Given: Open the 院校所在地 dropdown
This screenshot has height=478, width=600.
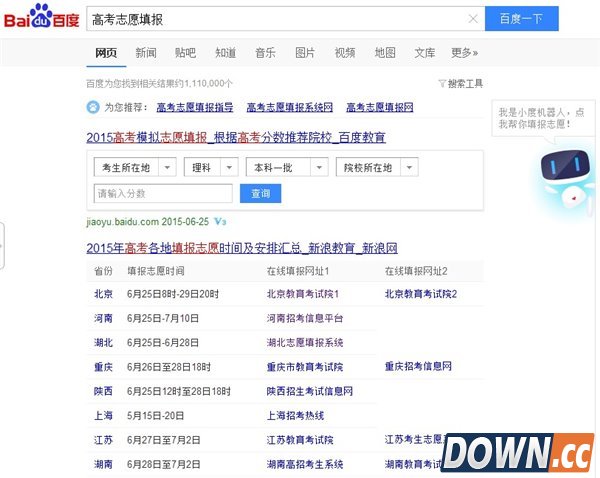Looking at the screenshot, I should point(408,167).
